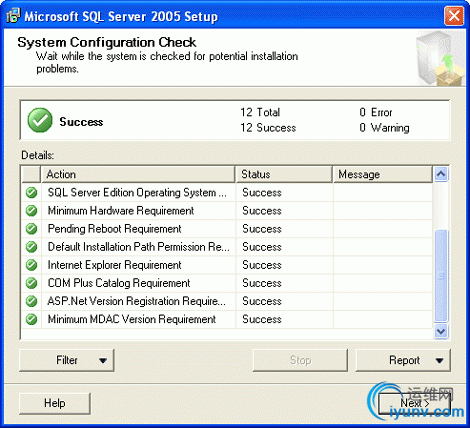
Task: Click the bold Success summary label
Action: 81,122
